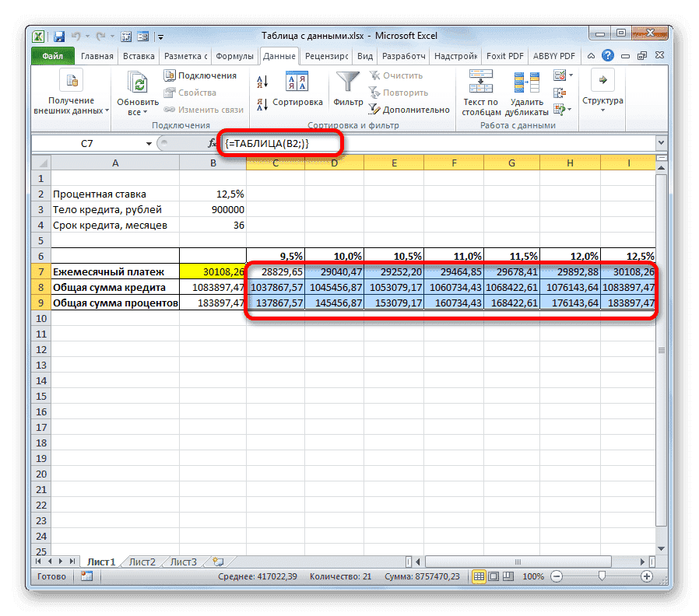699x616 pixels.
Task: Open the Фильтр (Filter) tool
Action: point(346,87)
